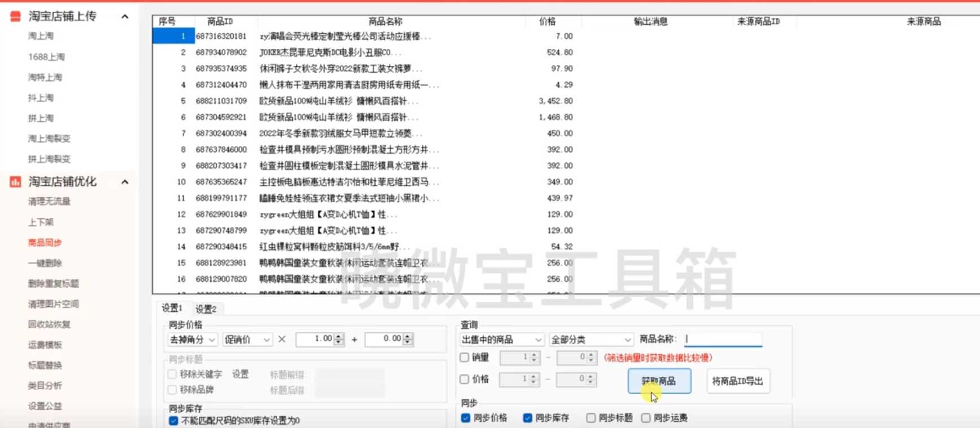
Task: Open 抖上淘 in the sidebar
Action: point(41,98)
